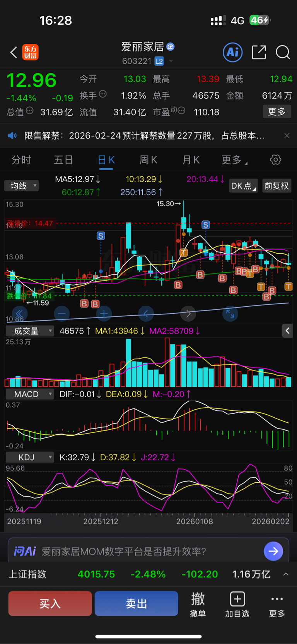Switch to the 五日 chart tab
Image resolution: width=297 pixels, height=644 pixels.
pos(63,160)
